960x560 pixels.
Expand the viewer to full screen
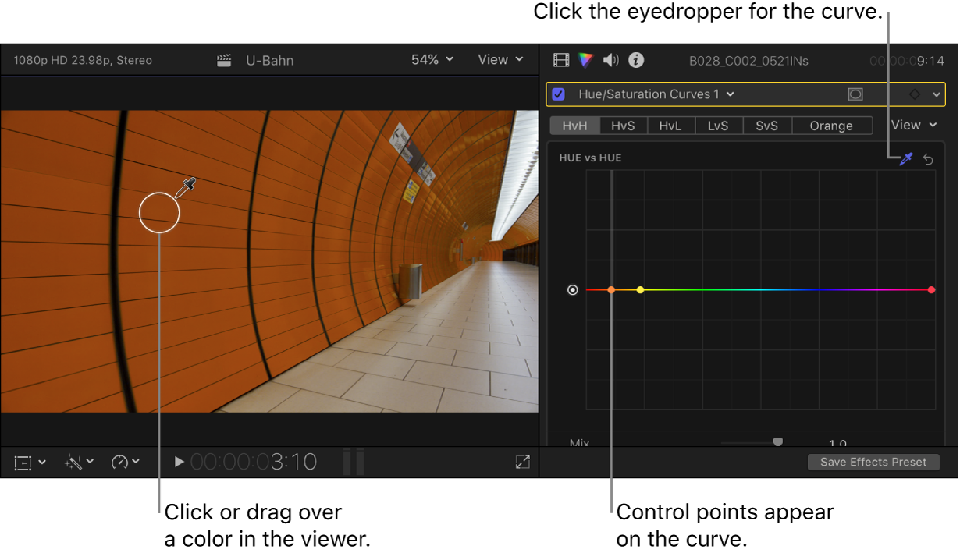tap(522, 462)
